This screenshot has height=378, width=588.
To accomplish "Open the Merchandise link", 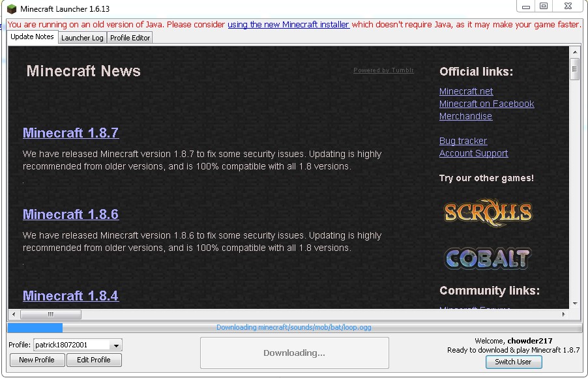I will 465,116.
